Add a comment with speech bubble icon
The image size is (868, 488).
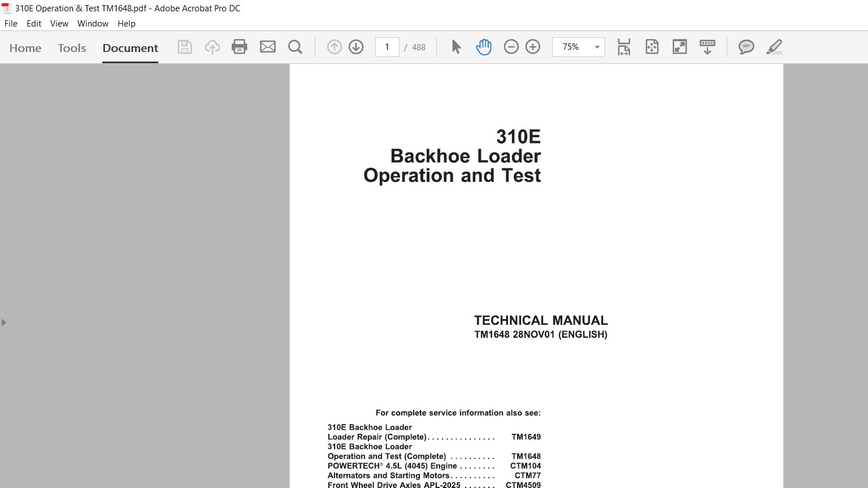pos(746,47)
